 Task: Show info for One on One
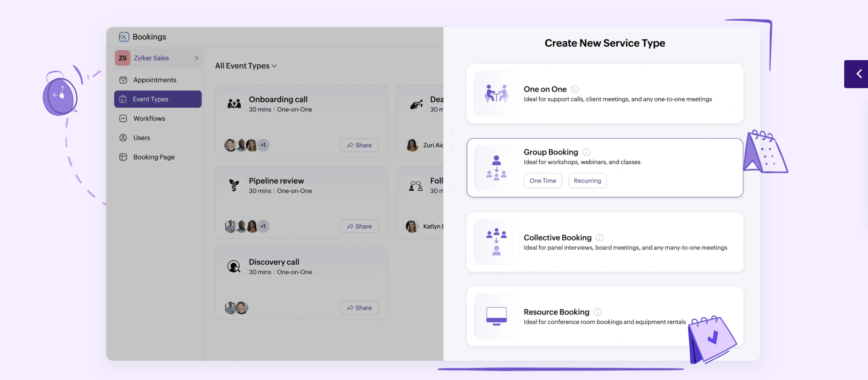pyautogui.click(x=575, y=89)
